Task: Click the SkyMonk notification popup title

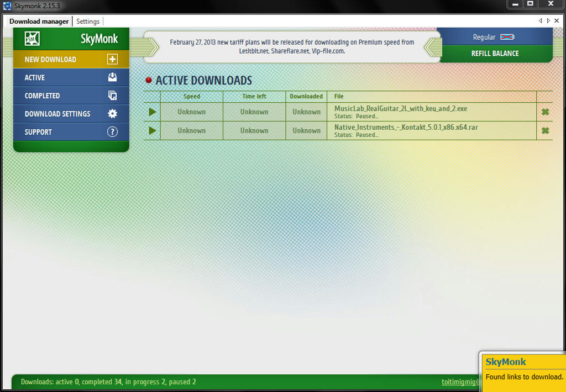Action: (x=506, y=362)
